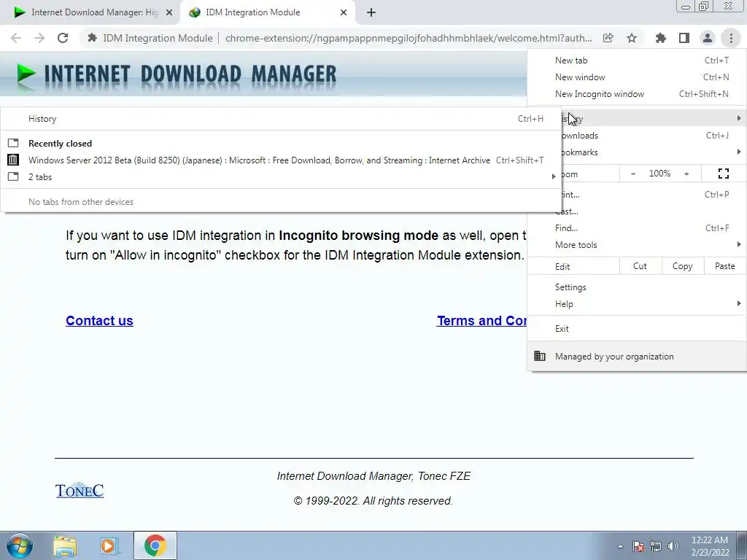The image size is (747, 560).
Task: Open a New Incognito window
Action: pos(637,94)
